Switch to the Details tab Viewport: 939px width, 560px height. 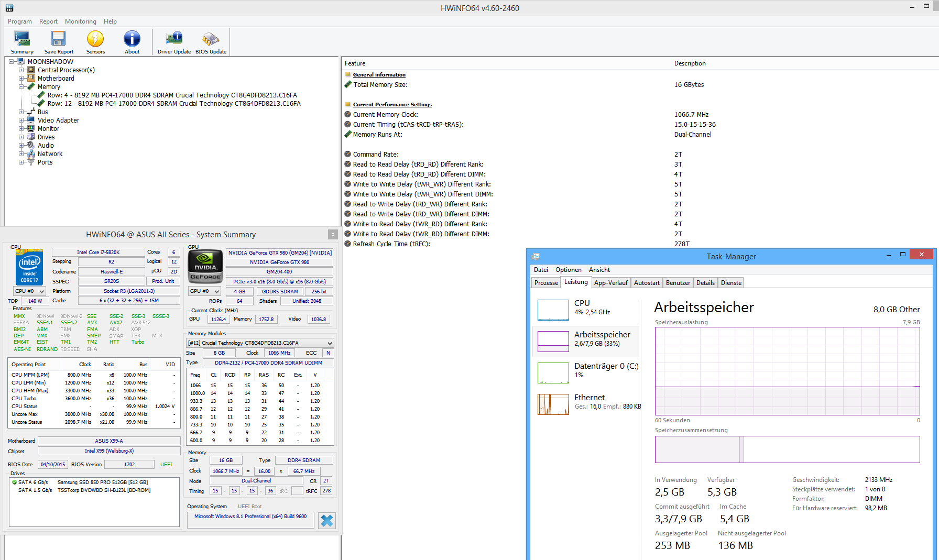pyautogui.click(x=705, y=283)
